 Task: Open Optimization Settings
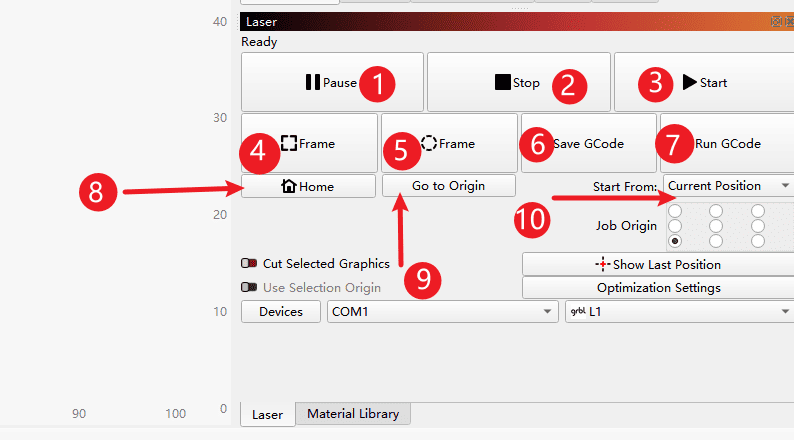pos(657,288)
